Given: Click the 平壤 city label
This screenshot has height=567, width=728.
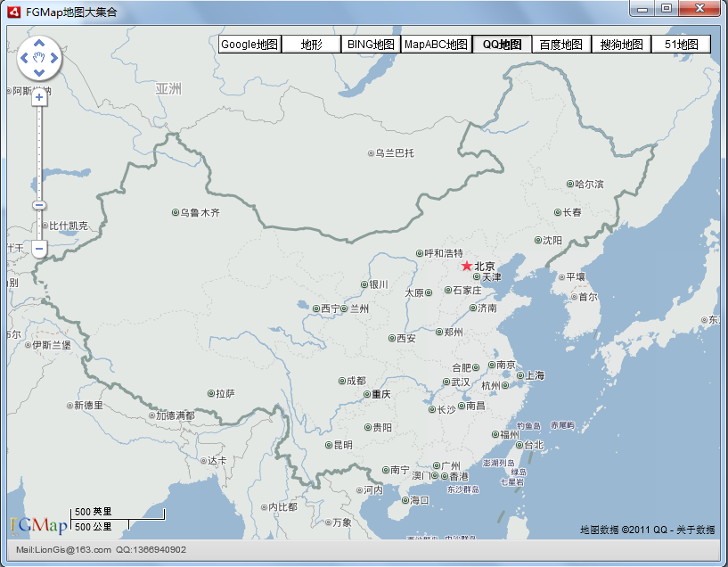Looking at the screenshot, I should click(576, 276).
